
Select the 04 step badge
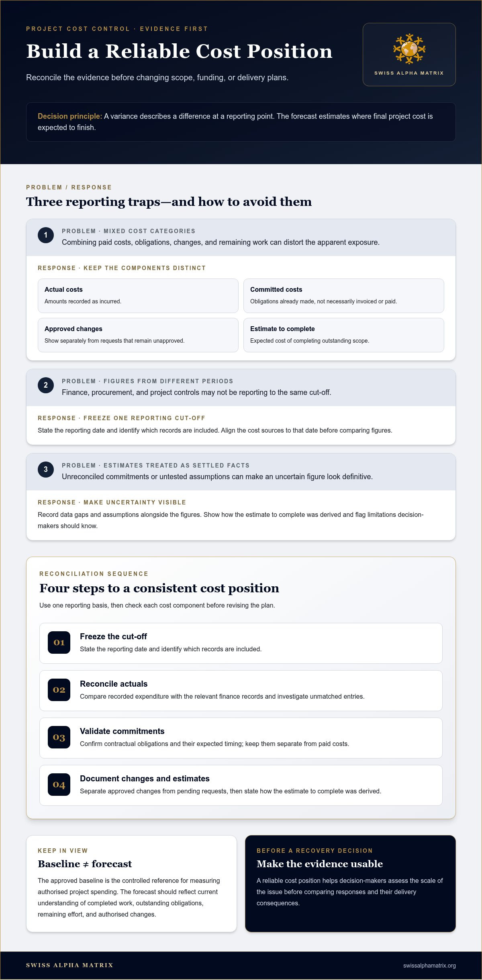click(x=59, y=785)
